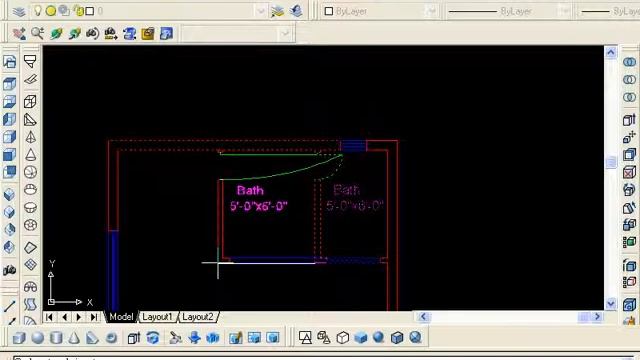Click horizontal scrollbar right arrow
Screen dimensions: 640x360
coord(598,317)
